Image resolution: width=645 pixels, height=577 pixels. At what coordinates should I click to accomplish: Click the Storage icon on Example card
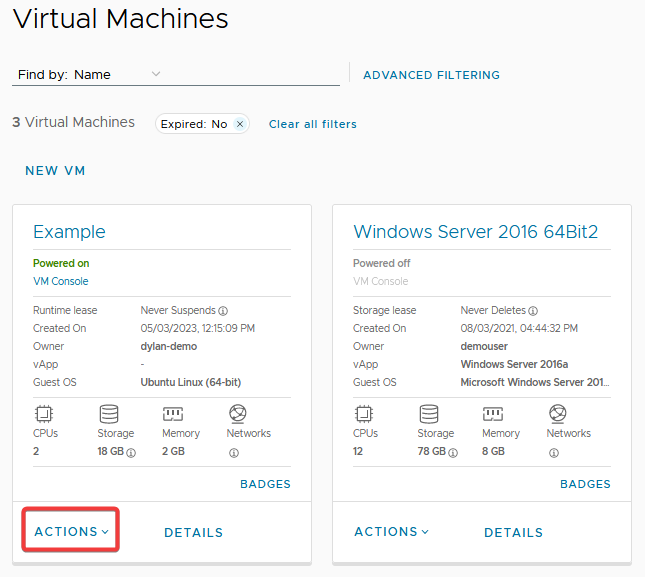click(109, 413)
